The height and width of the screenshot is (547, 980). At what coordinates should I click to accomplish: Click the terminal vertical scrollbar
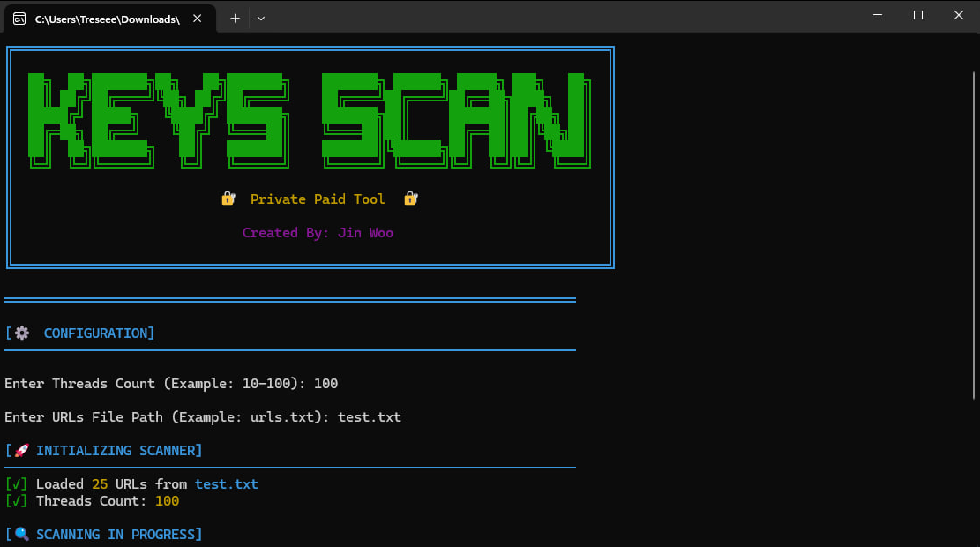coord(974,235)
